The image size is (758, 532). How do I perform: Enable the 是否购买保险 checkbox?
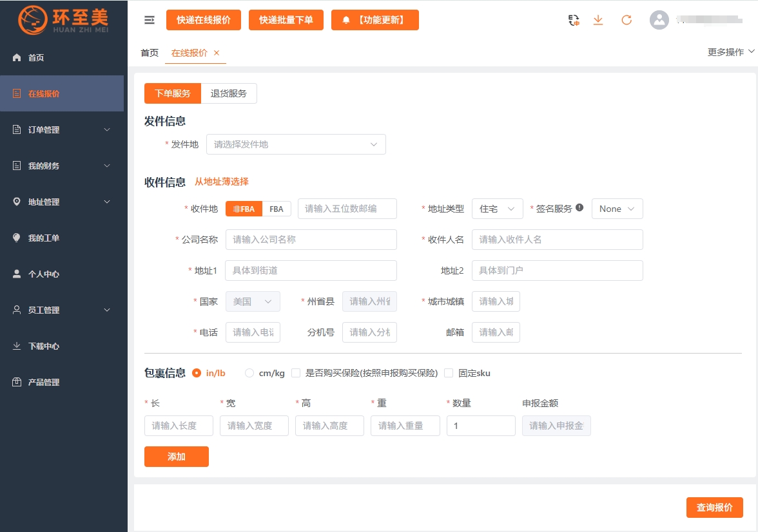pos(296,373)
